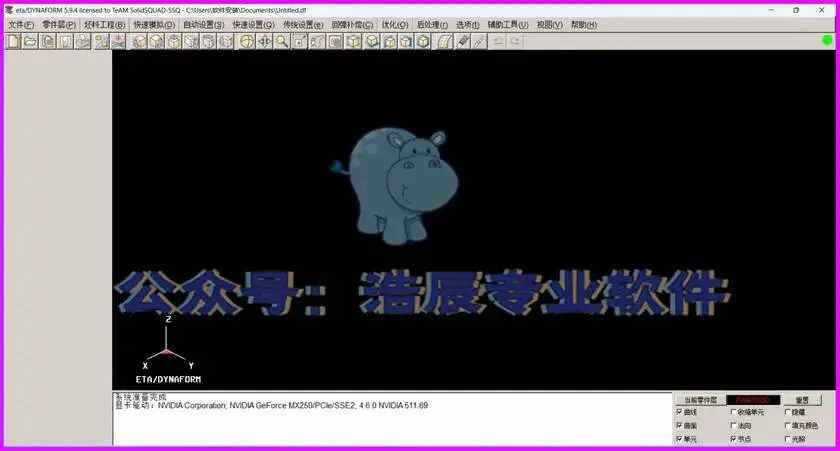
Task: Select the Pan four-arrow icon
Action: [265, 41]
